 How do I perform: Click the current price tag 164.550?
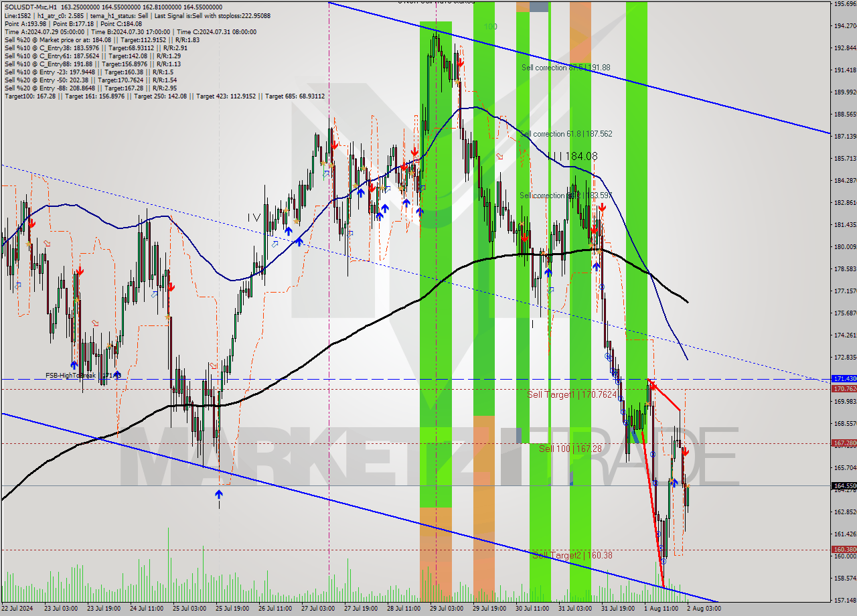coord(844,486)
